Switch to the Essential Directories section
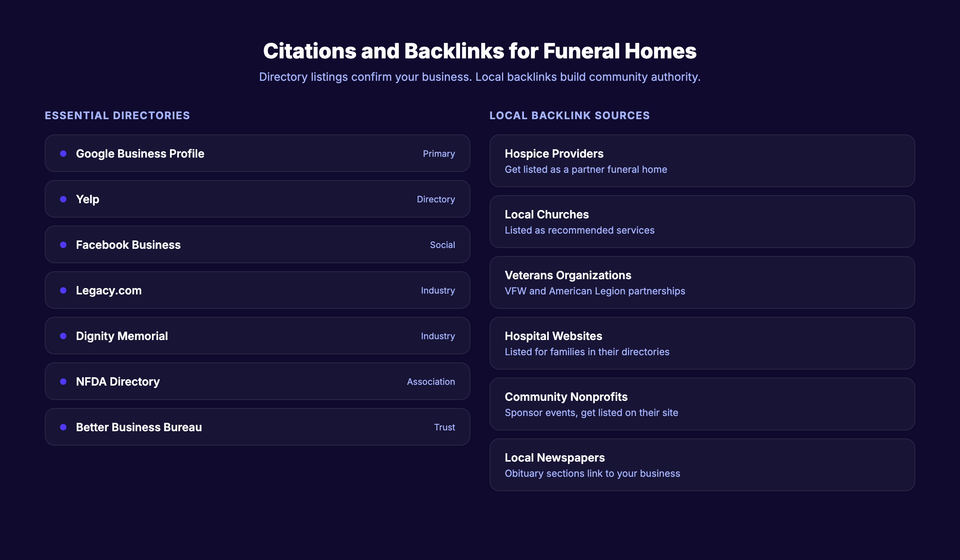The image size is (960, 560). [118, 115]
